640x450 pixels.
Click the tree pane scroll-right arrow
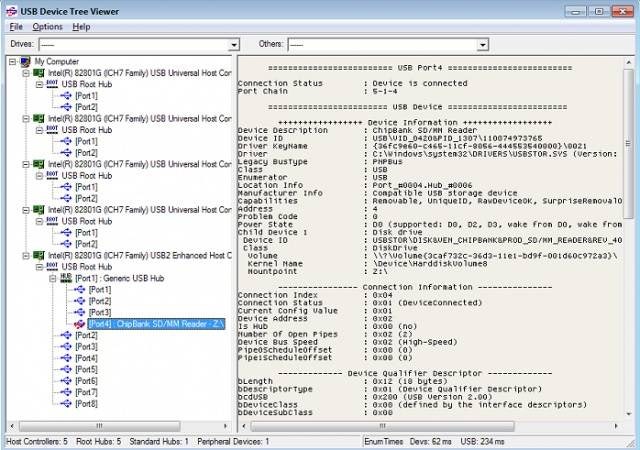coord(225,426)
